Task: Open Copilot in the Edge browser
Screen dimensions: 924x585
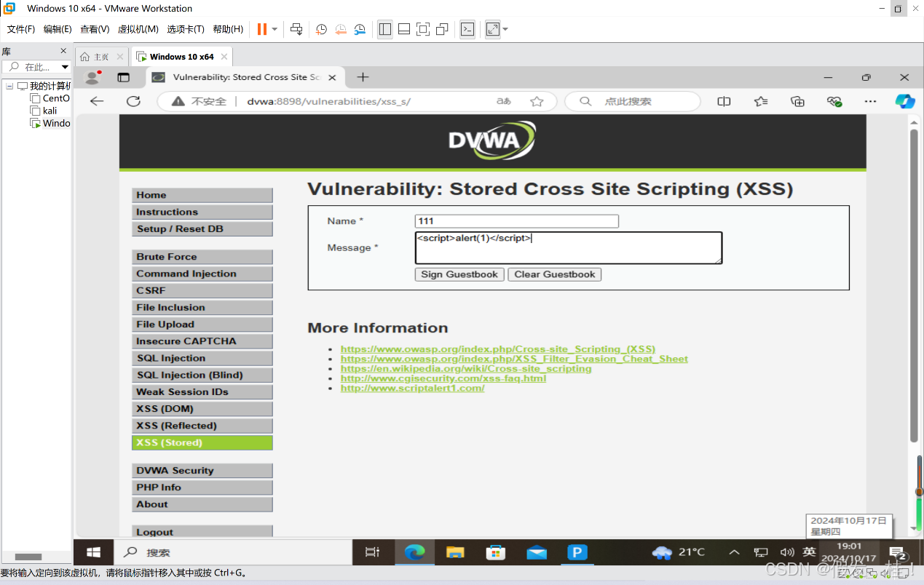Action: [x=904, y=101]
